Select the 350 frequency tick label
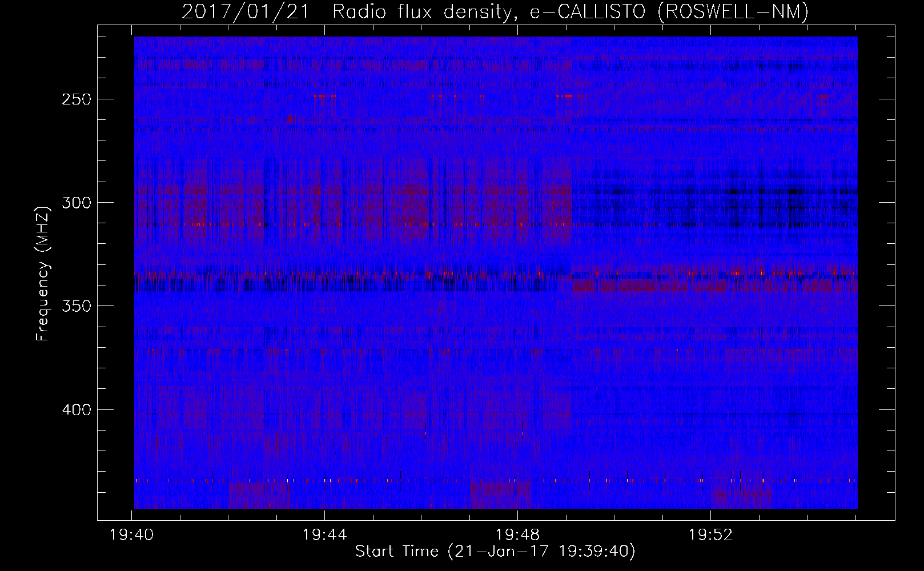Image resolution: width=924 pixels, height=571 pixels. pyautogui.click(x=77, y=306)
